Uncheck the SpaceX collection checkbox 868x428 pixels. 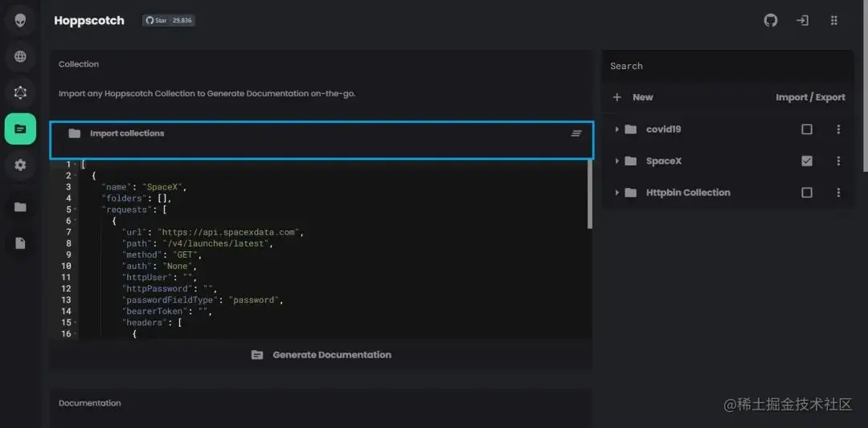[x=807, y=161]
